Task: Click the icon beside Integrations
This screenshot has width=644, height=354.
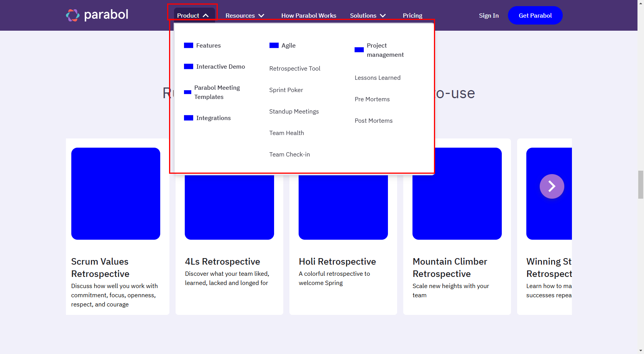Action: coord(188,118)
